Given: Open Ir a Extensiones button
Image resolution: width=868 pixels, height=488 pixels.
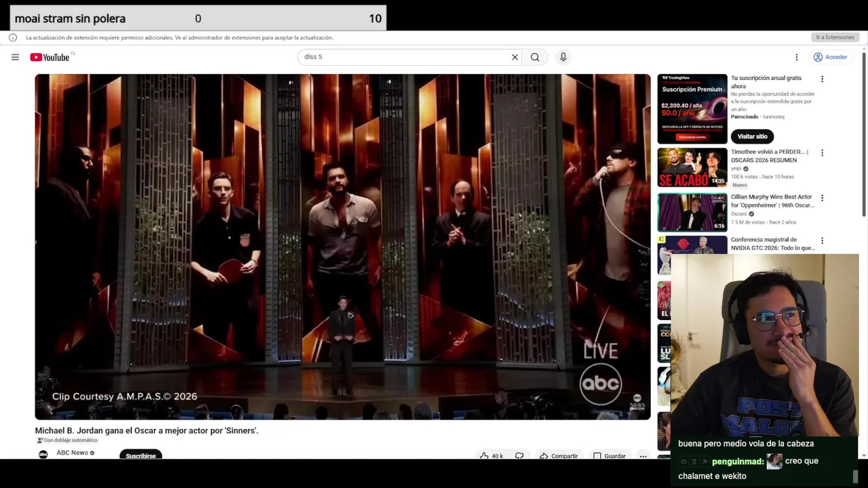Looking at the screenshot, I should (835, 37).
